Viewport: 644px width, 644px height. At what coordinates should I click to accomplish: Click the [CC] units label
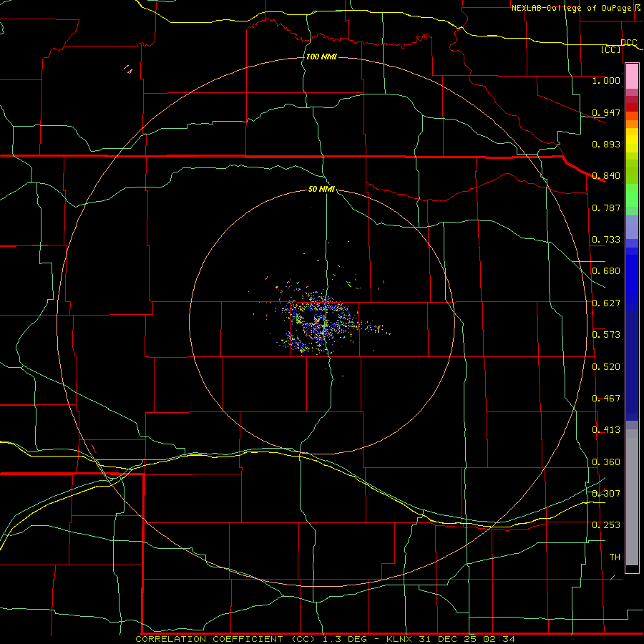[611, 49]
